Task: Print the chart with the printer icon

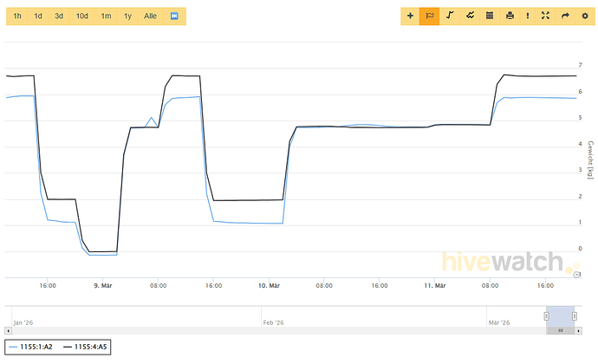Action: pyautogui.click(x=510, y=16)
